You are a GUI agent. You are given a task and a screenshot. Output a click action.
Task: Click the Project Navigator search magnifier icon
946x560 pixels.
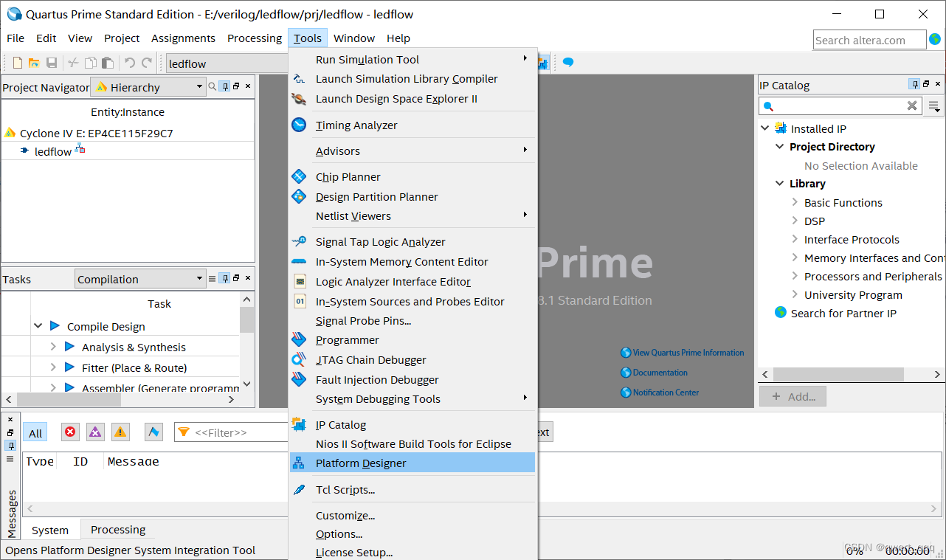pos(213,86)
